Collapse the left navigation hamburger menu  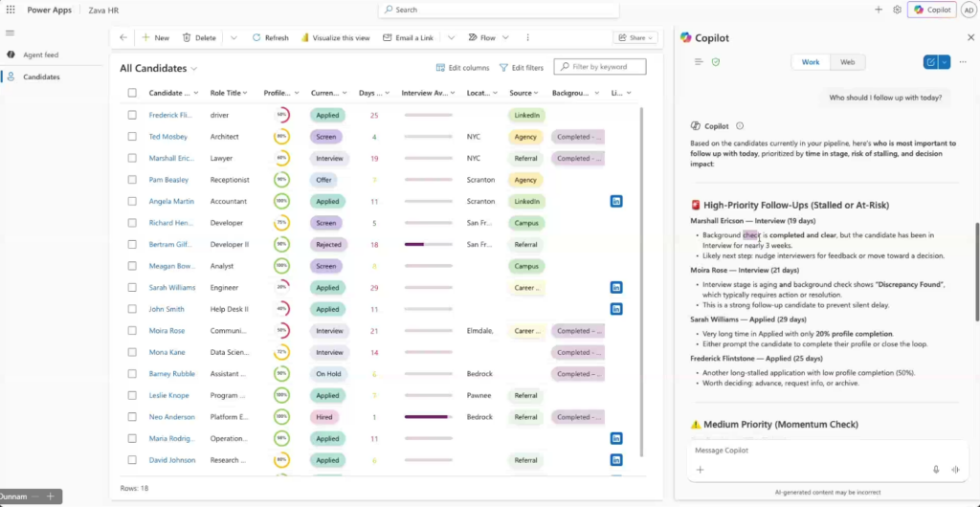(x=11, y=33)
